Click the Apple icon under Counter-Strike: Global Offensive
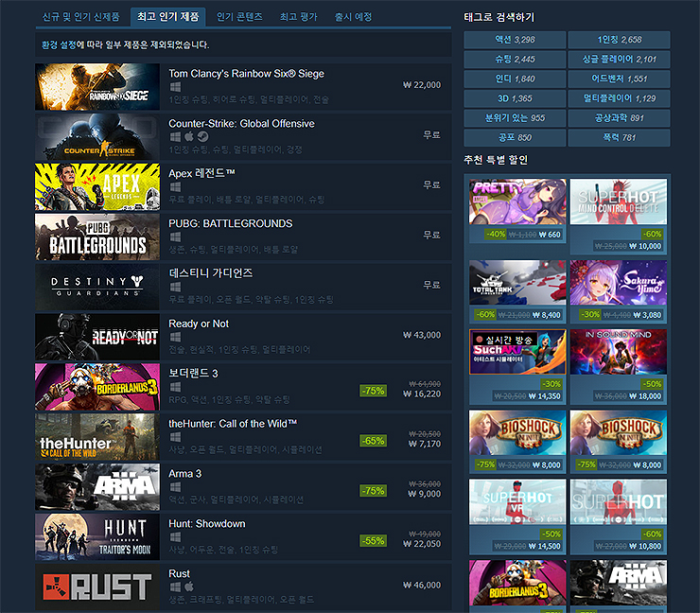Screen dimensions: 700x613 pyautogui.click(x=189, y=136)
